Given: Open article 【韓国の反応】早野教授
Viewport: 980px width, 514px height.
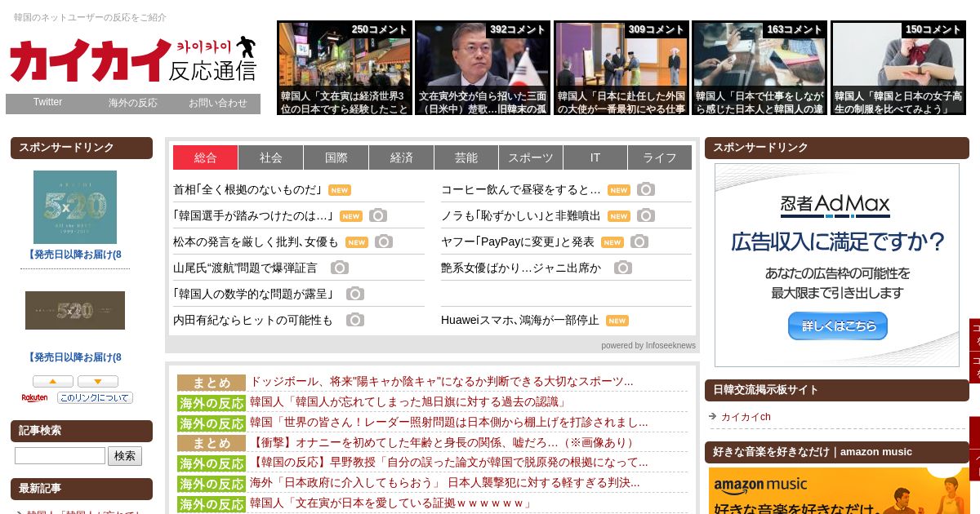Looking at the screenshot, I should click(449, 463).
